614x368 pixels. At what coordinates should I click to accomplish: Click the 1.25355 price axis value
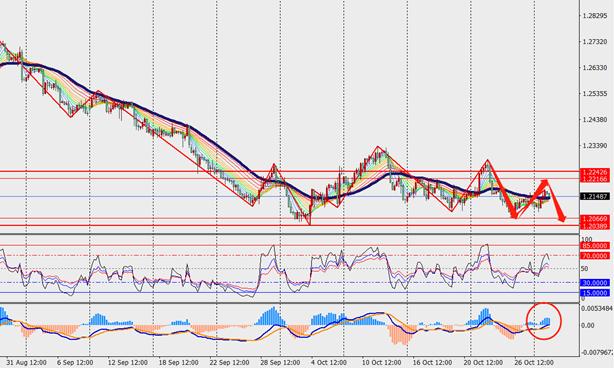click(595, 94)
